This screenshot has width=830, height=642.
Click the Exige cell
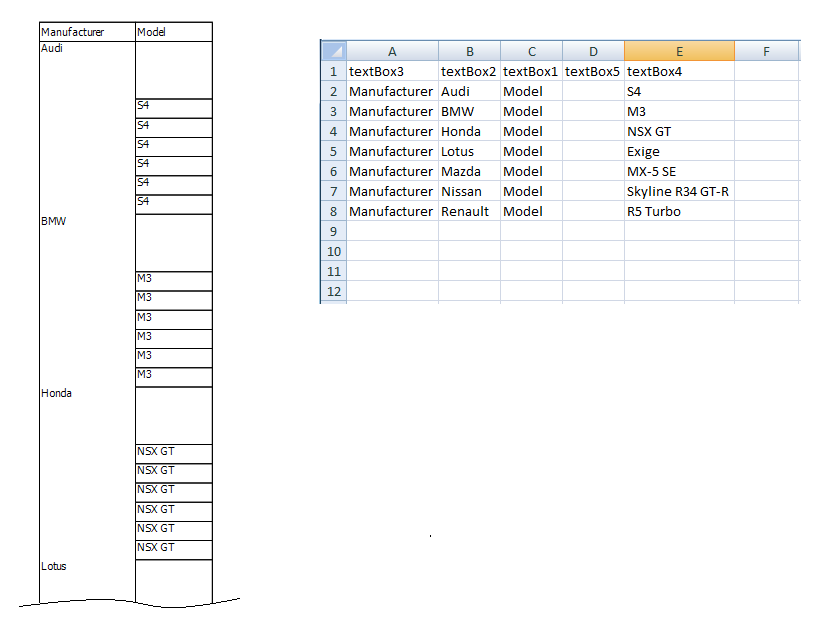pyautogui.click(x=679, y=151)
